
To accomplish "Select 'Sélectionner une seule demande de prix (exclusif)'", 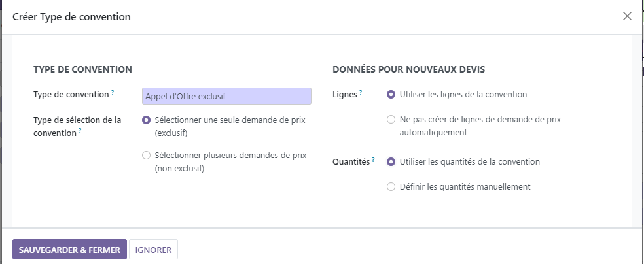I will [146, 120].
